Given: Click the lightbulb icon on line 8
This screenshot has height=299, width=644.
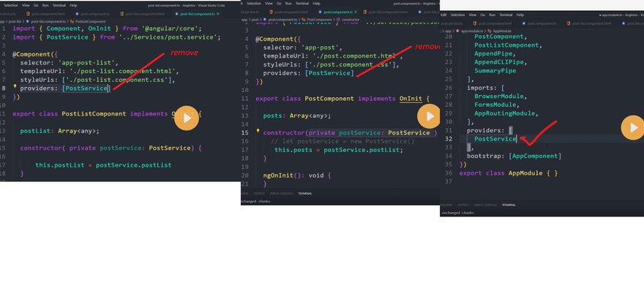Looking at the screenshot, I should pos(15,87).
